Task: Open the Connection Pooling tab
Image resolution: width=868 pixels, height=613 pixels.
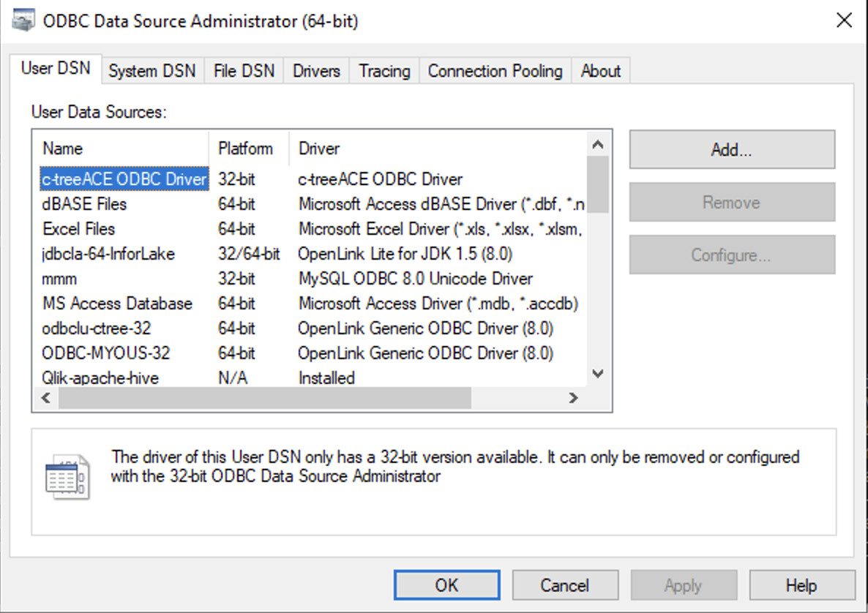Action: point(495,70)
